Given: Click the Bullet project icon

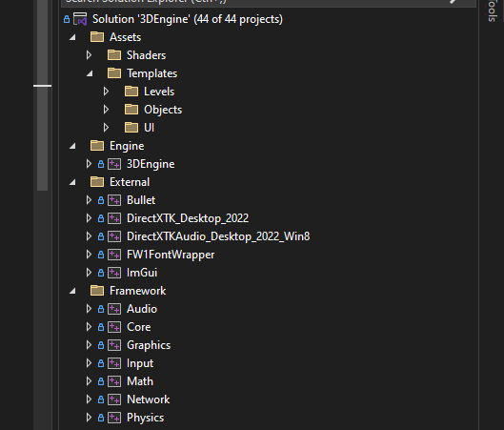Looking at the screenshot, I should (x=114, y=200).
